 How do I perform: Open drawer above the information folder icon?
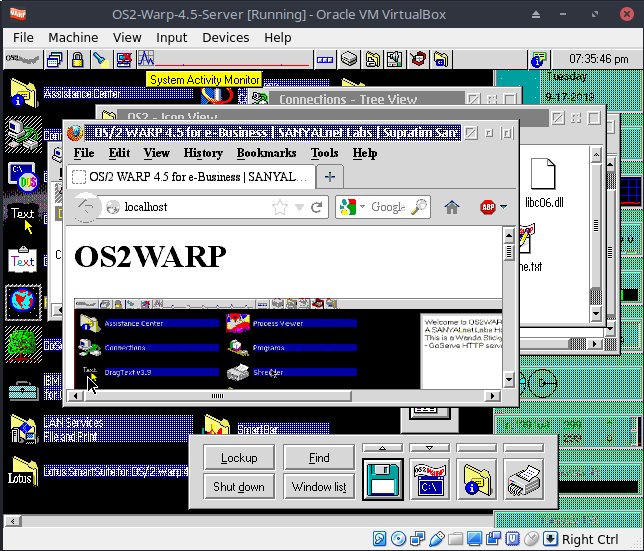pyautogui.click(x=477, y=448)
